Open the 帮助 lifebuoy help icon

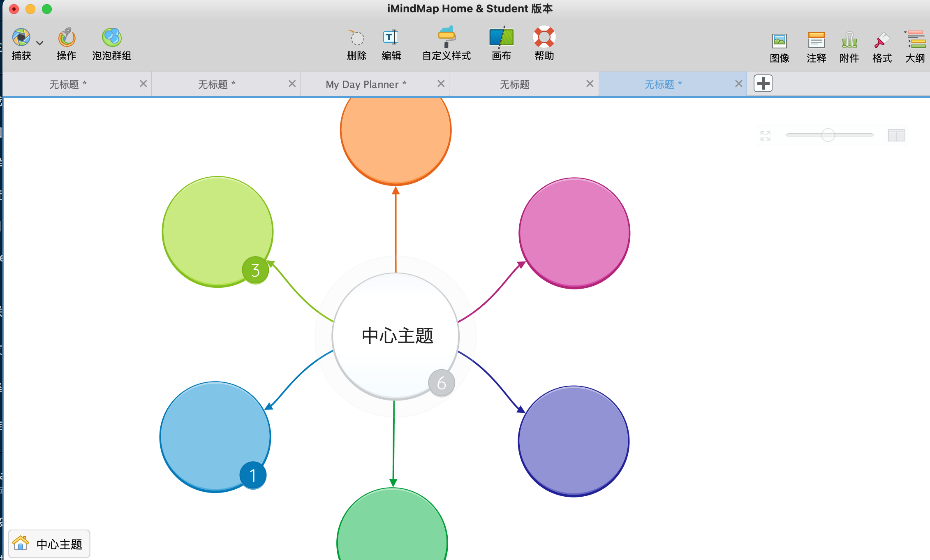coord(544,37)
